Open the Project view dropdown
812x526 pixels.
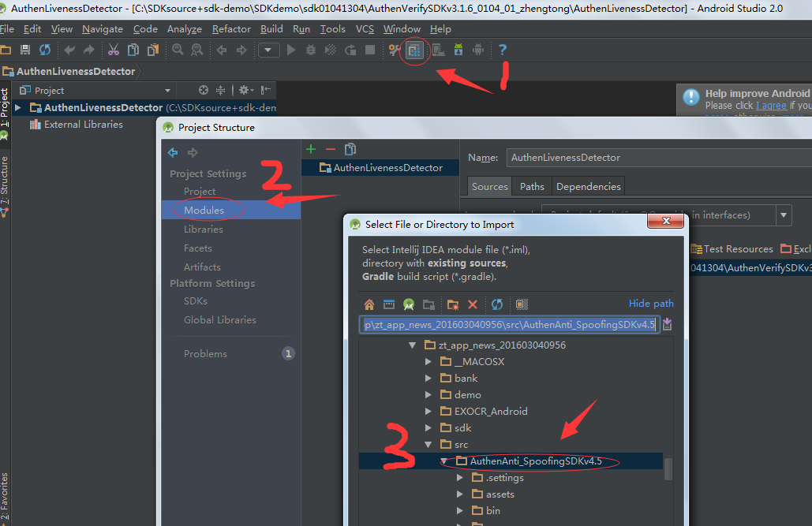pyautogui.click(x=167, y=91)
